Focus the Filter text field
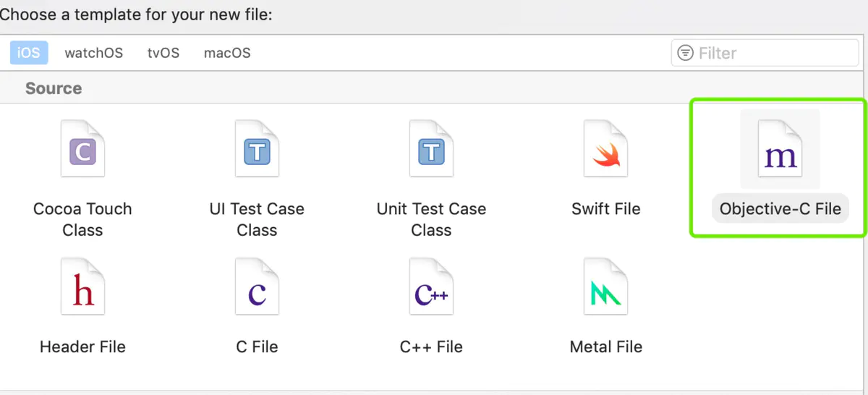868x395 pixels. (765, 53)
